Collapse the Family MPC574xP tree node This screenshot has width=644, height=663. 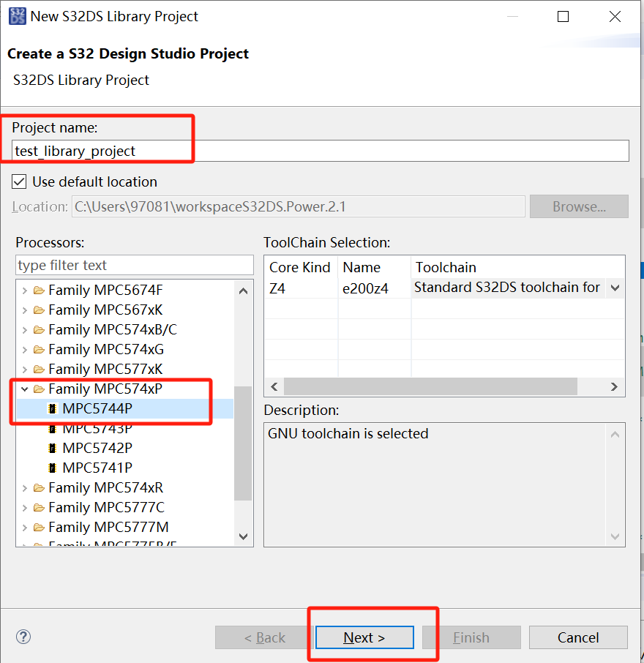25,389
